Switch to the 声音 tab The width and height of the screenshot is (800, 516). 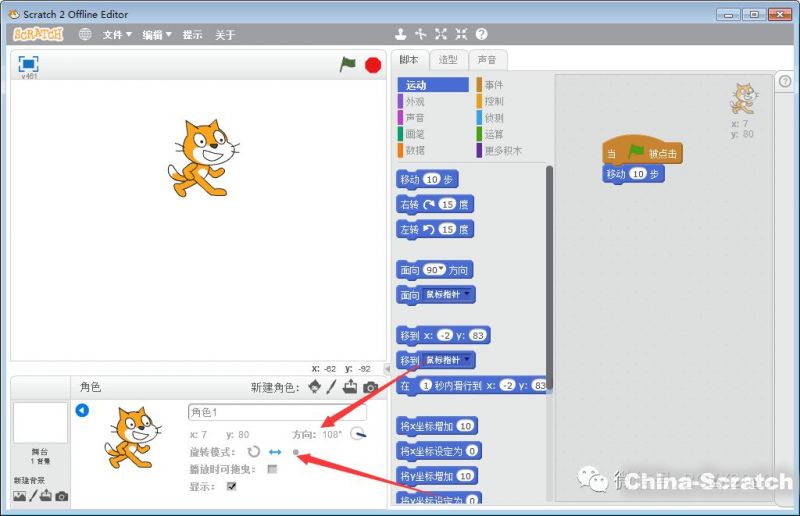point(486,60)
